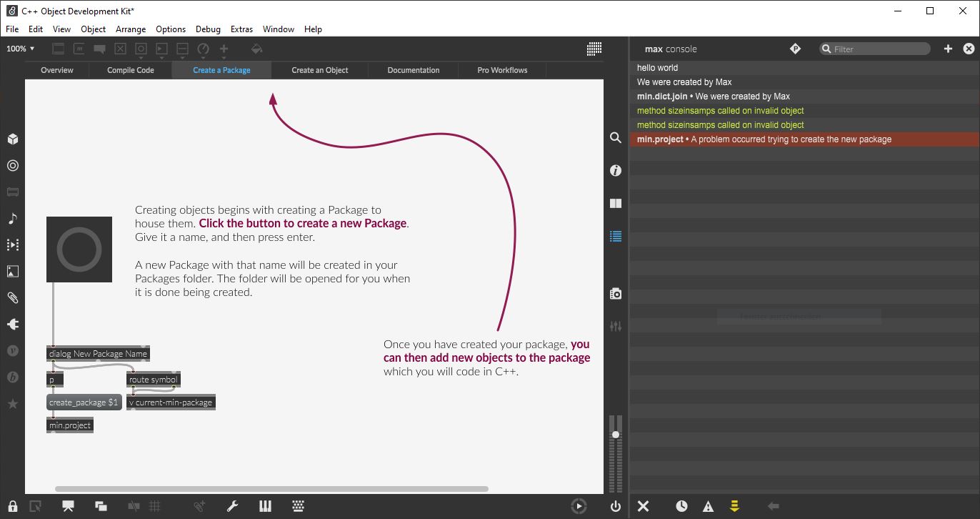Image resolution: width=980 pixels, height=519 pixels.
Task: Open the toggle object dropdown in top toolbar
Action: pos(121,49)
